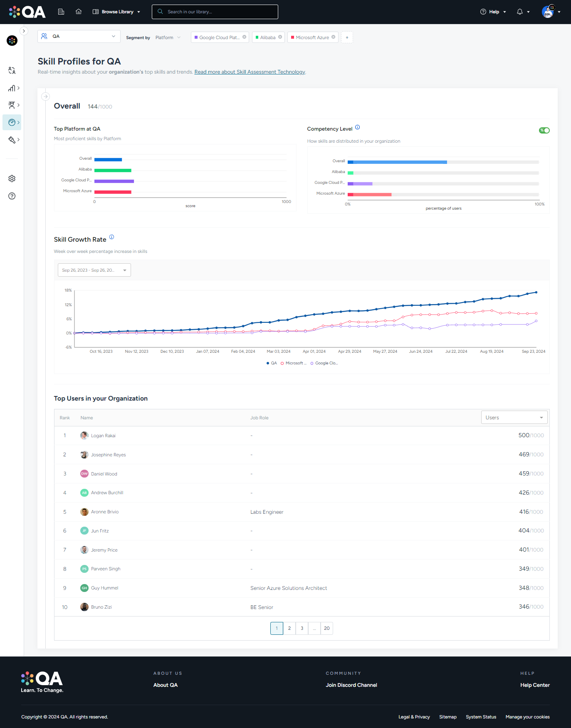Image resolution: width=571 pixels, height=728 pixels.
Task: Remove the Google Cloud Platform filter chip
Action: [x=245, y=37]
